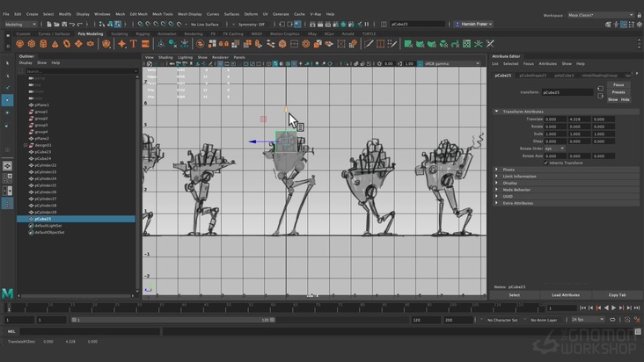Open the Rotate Order xyz dropdown

(554, 148)
